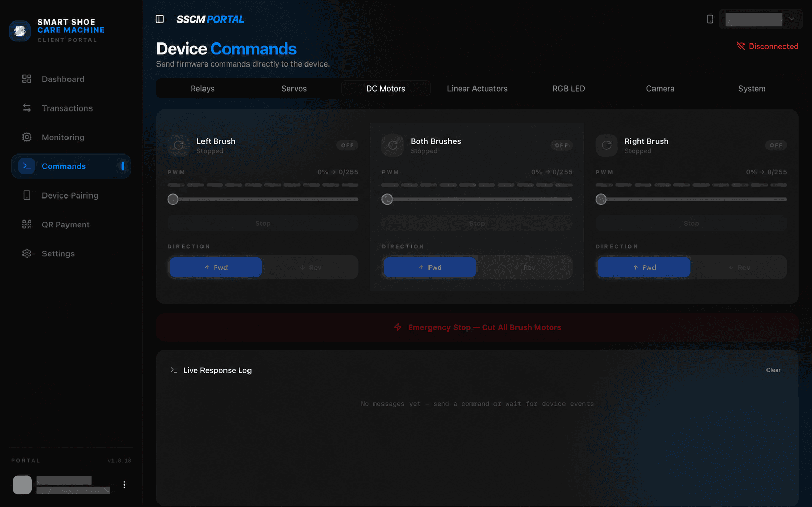Click the user avatar in sidebar

22,484
